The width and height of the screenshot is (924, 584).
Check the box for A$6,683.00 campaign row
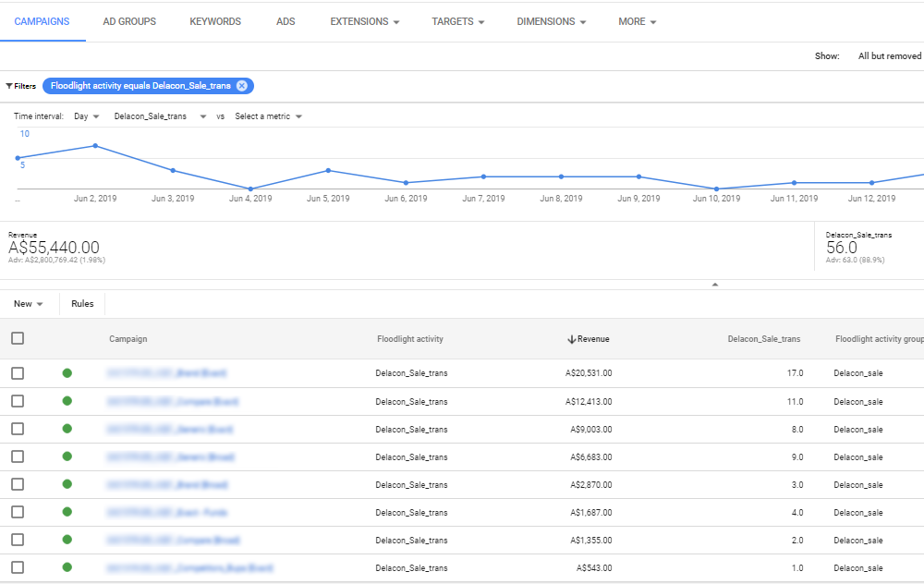point(18,456)
